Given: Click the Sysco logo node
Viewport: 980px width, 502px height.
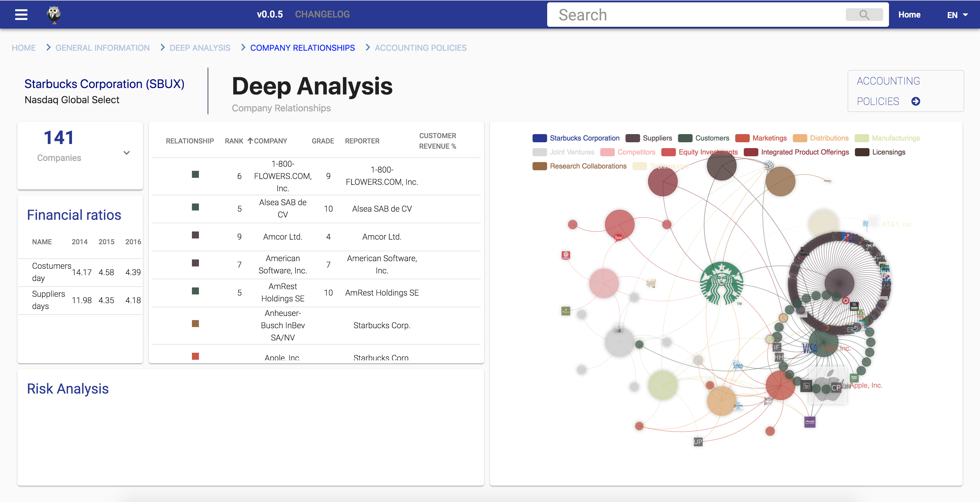Looking at the screenshot, I should tap(738, 365).
